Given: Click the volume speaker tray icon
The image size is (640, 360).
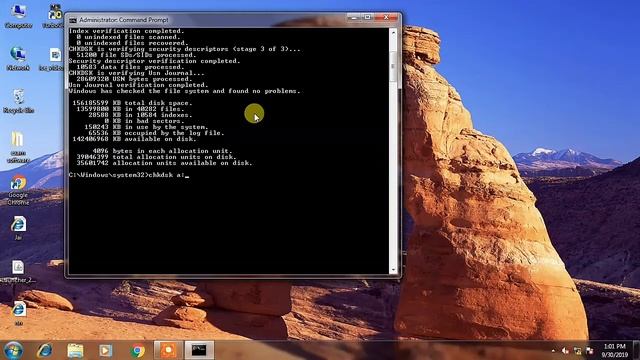Looking at the screenshot, I should pos(565,351).
